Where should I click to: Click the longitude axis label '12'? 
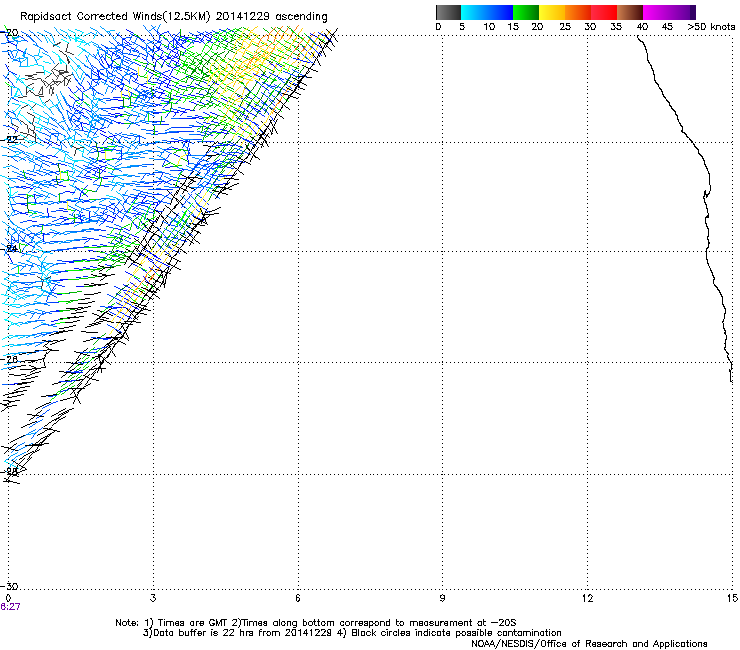click(587, 598)
